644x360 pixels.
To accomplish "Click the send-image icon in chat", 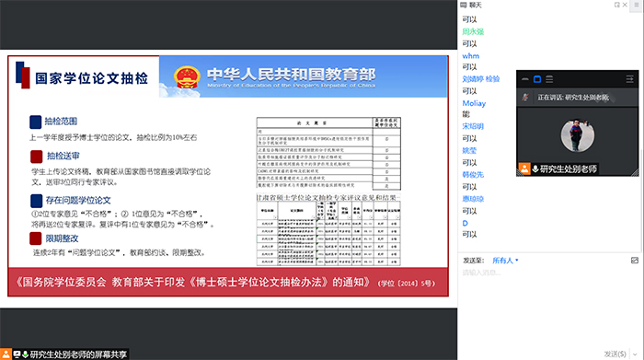I will (635, 261).
